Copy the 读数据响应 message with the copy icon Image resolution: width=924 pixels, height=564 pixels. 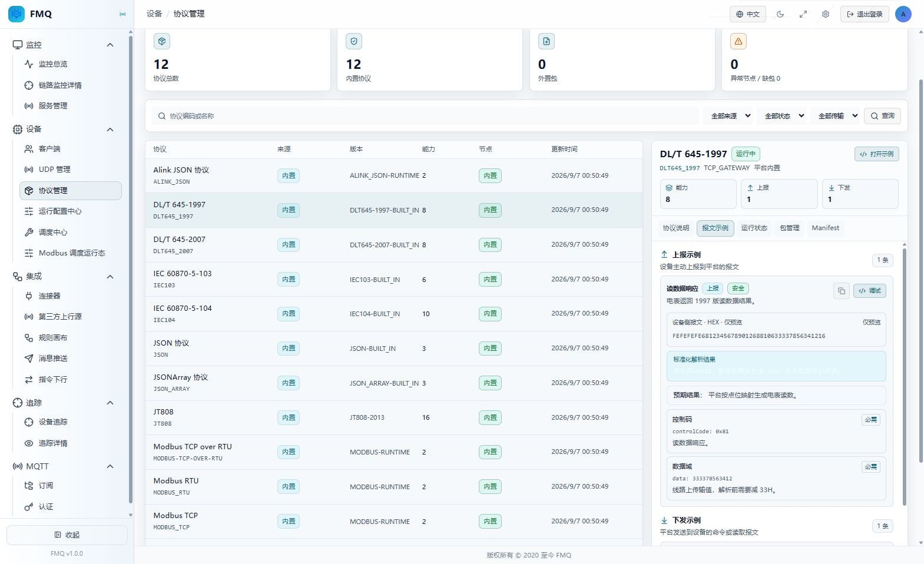point(842,291)
